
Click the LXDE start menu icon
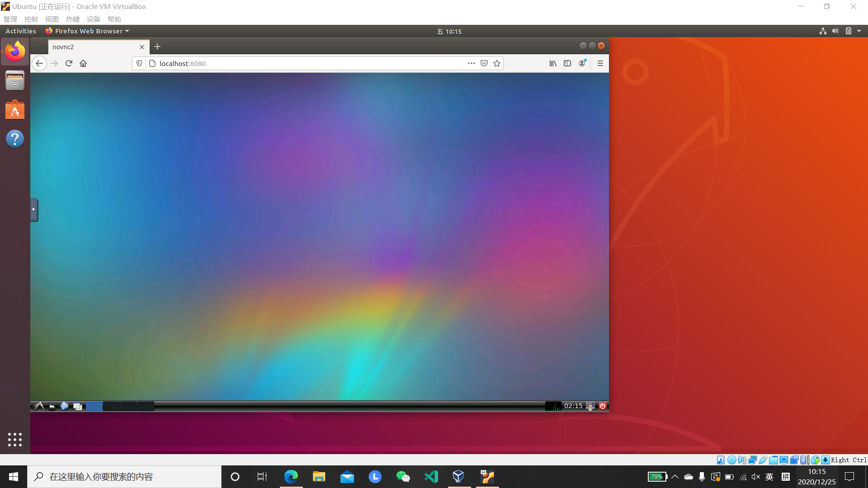pos(38,406)
